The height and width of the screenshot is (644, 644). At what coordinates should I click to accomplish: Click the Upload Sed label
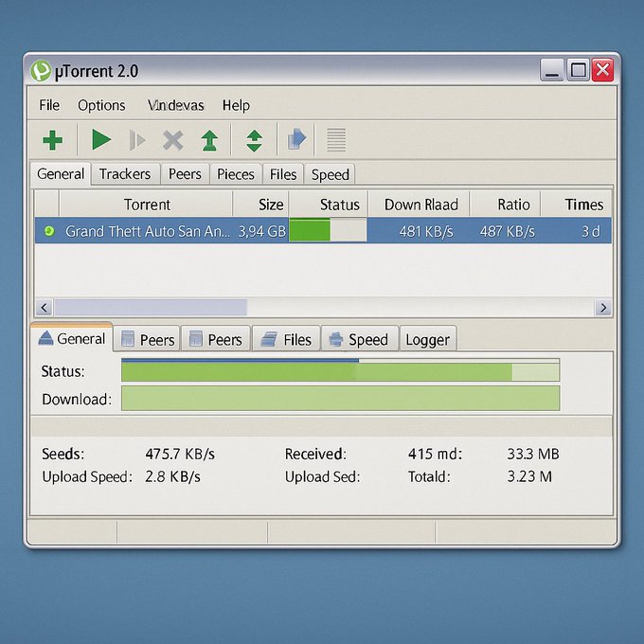[x=322, y=476]
